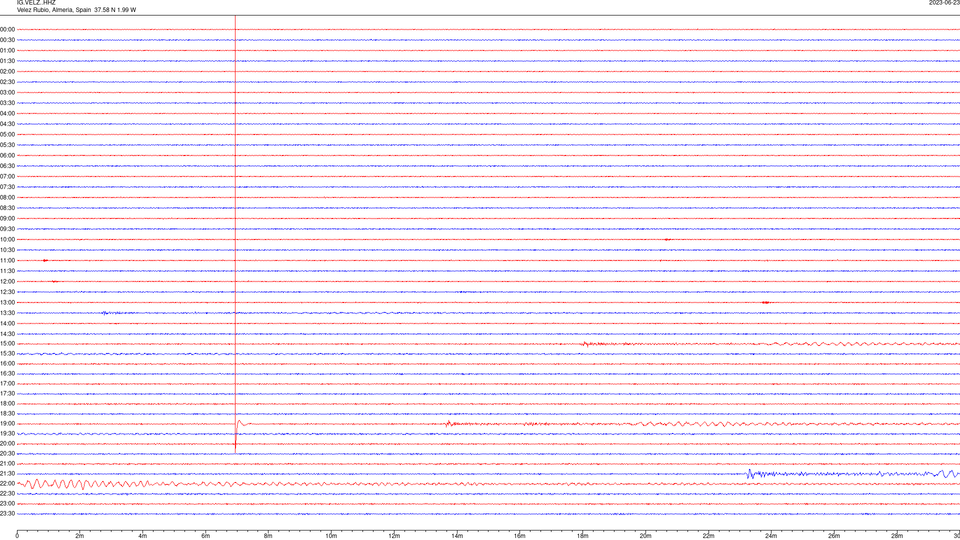The width and height of the screenshot is (960, 540).
Task: Click the 2m axis tick label
Action: tap(80, 536)
